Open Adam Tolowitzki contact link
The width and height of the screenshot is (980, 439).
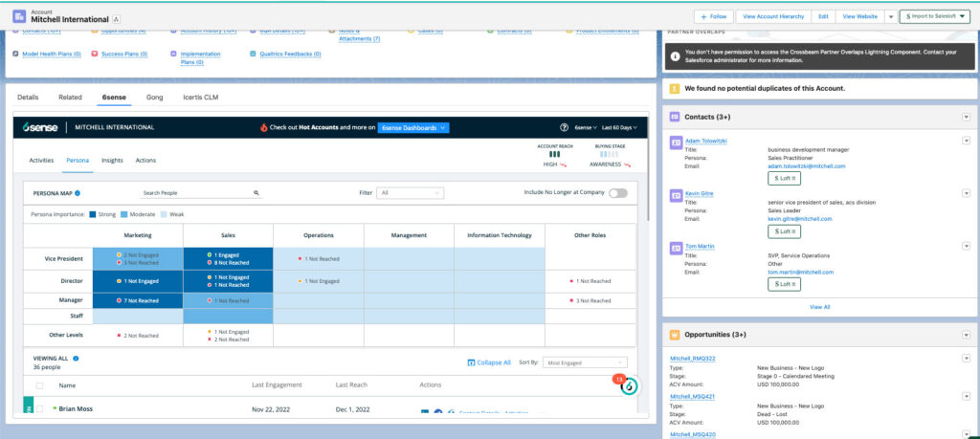(x=706, y=141)
